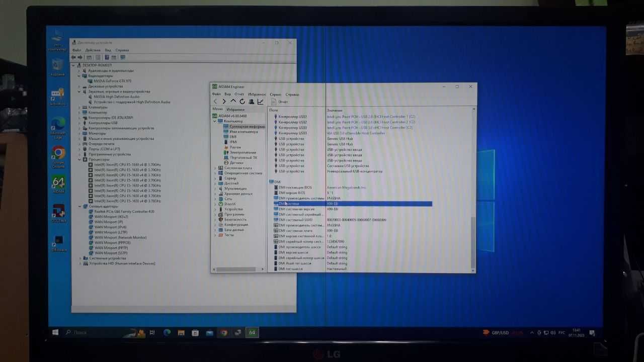The width and height of the screenshot is (644, 362).
Task: Click the Отчёт report button
Action: tap(280, 102)
